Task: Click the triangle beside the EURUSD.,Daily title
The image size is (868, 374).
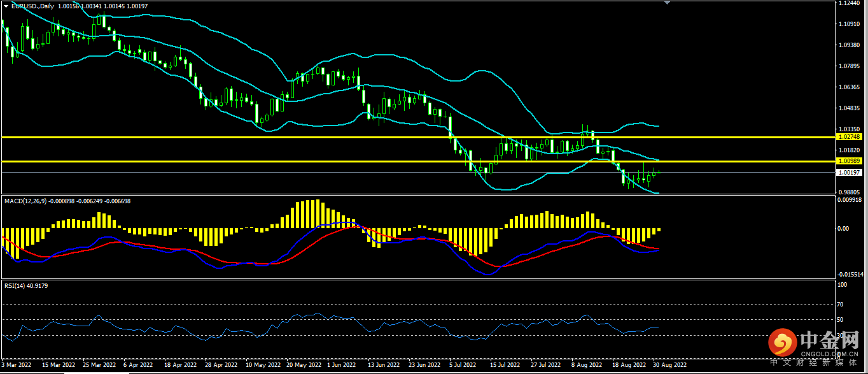Action: 6,5
